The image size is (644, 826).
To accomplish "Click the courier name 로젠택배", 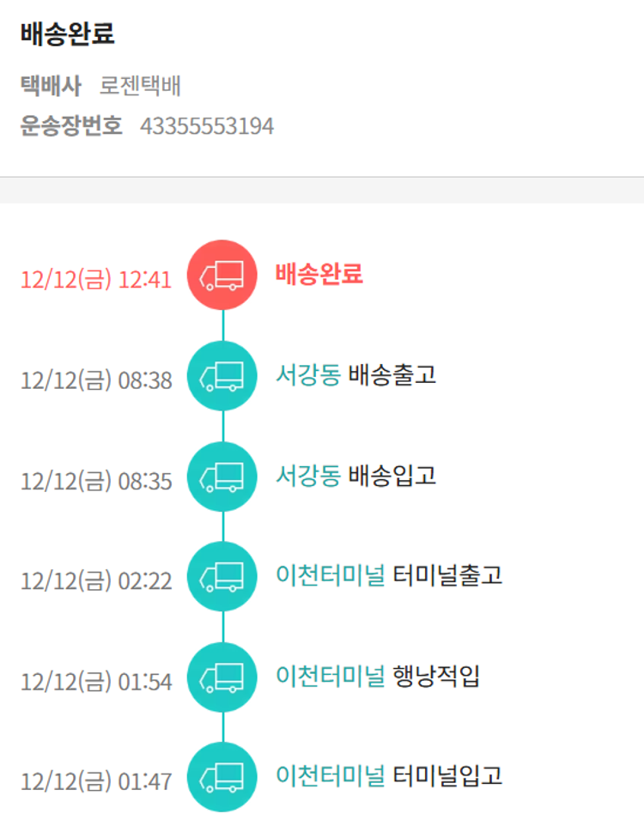I will pyautogui.click(x=140, y=86).
